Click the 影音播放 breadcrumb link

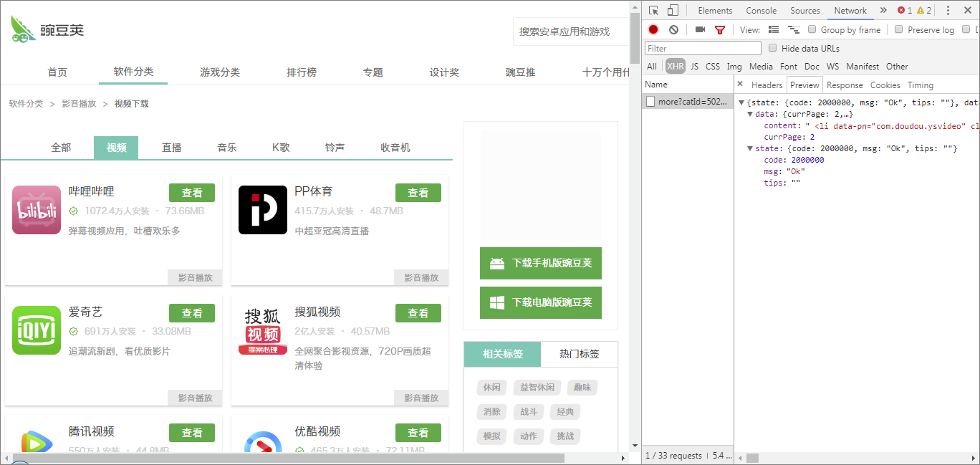tap(79, 104)
